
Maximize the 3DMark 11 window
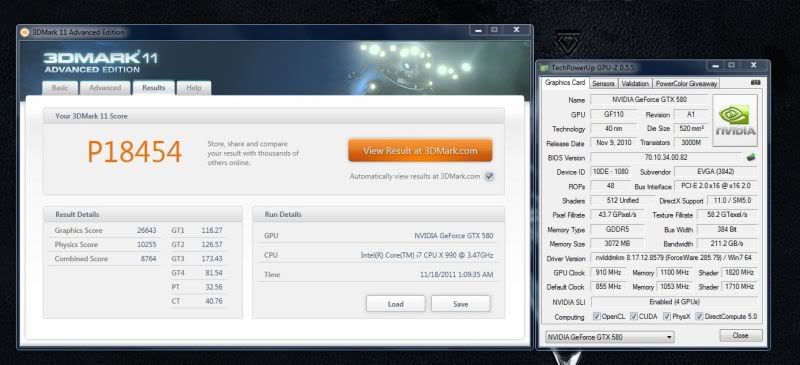click(494, 30)
